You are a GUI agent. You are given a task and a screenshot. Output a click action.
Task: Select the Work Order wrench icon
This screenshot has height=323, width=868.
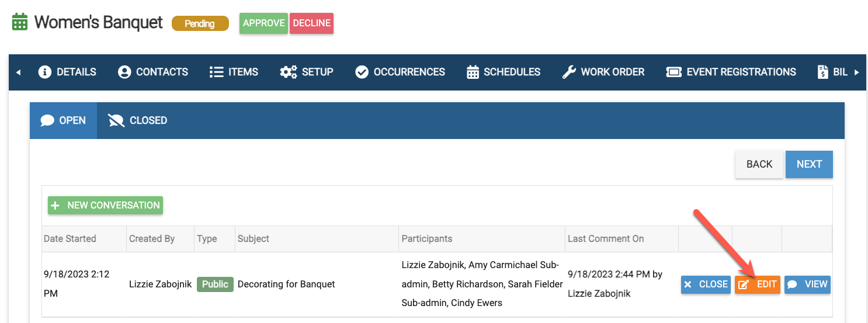[568, 72]
